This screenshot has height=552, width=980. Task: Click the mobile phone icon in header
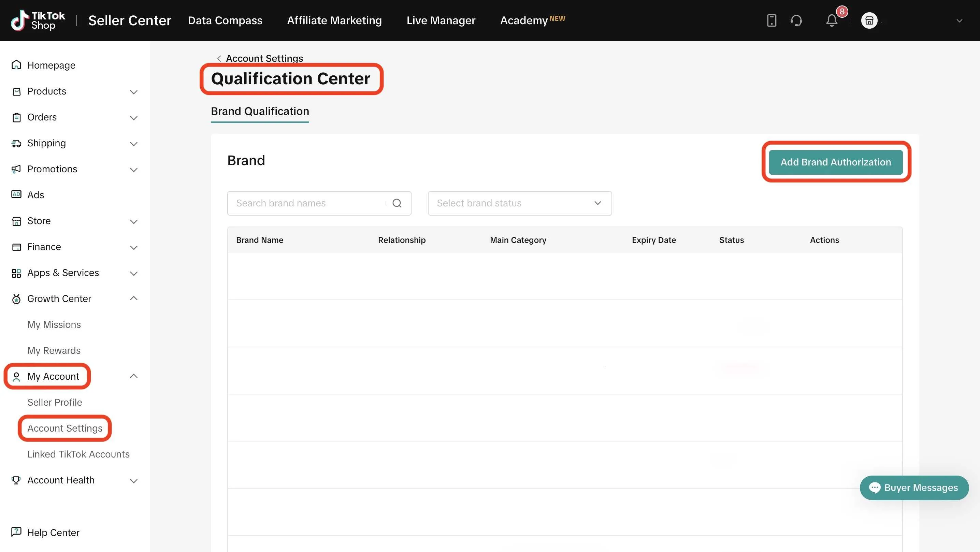[x=772, y=20]
